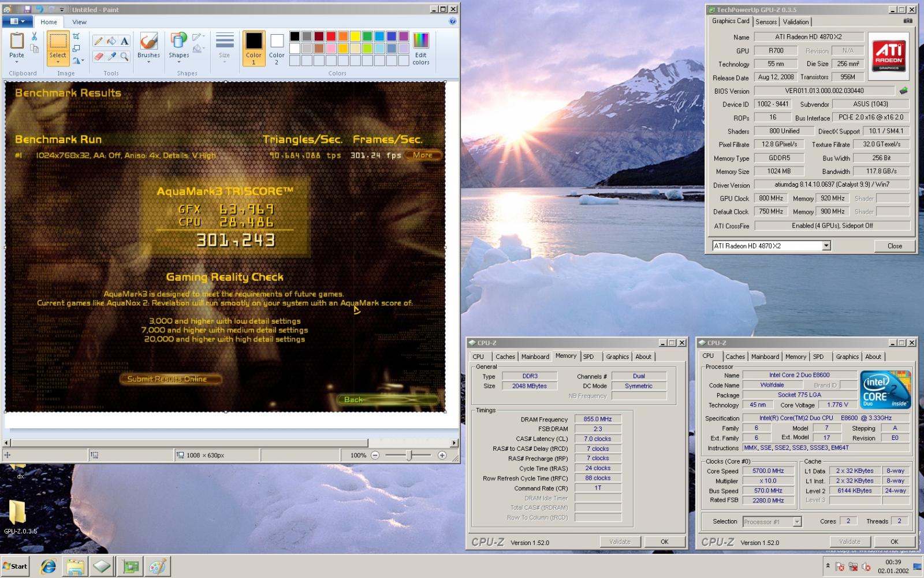Click the Resize icon in Paint's Image group

pos(76,48)
